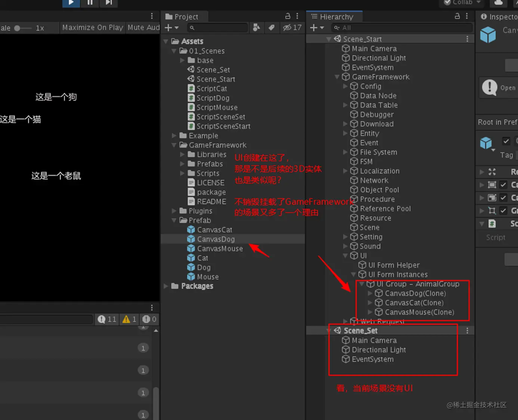Open the Hierarchy create plus dropdown

[317, 28]
